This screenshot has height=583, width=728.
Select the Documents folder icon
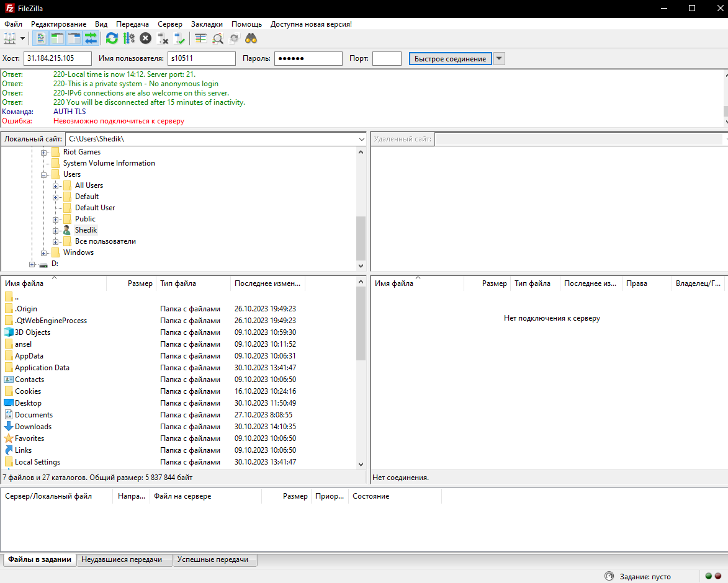click(9, 415)
